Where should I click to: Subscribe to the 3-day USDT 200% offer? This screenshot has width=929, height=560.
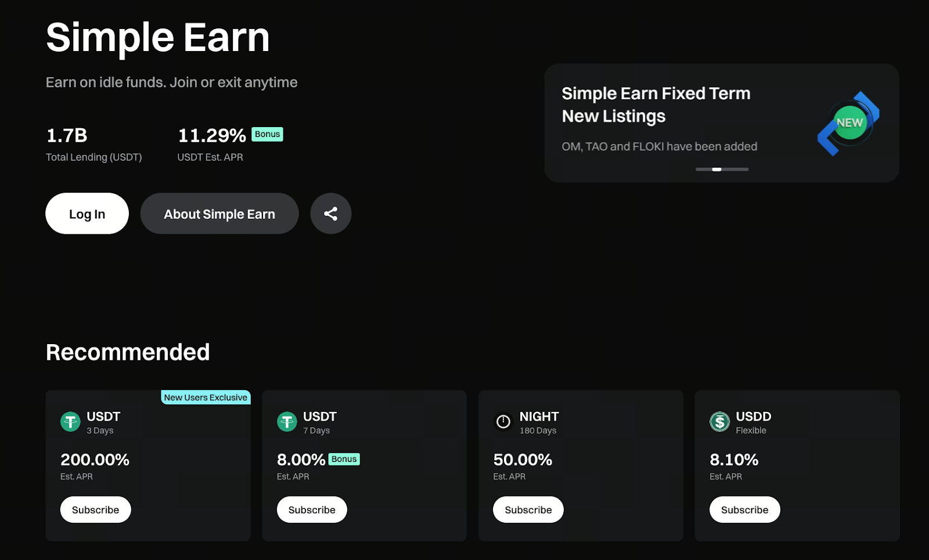95,510
